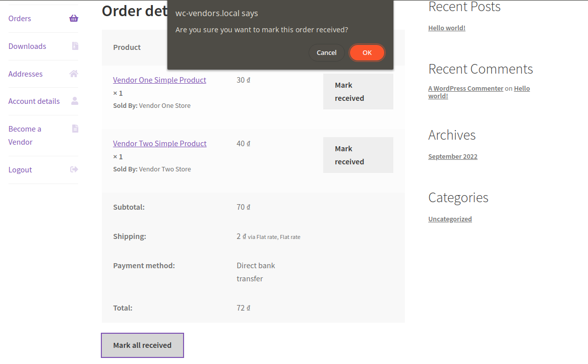Click the Orders basket icon
The width and height of the screenshot is (588, 364).
pyautogui.click(x=74, y=18)
